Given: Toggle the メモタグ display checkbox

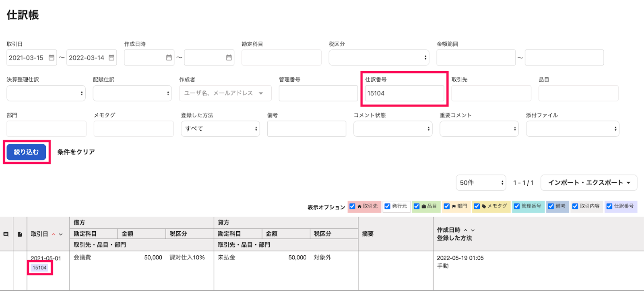Looking at the screenshot, I should [x=477, y=206].
